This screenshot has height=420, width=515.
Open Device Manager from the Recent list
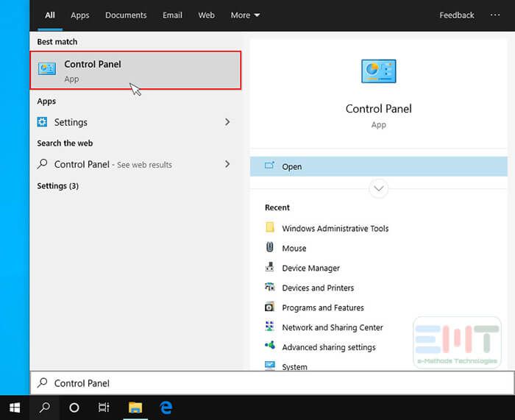coord(310,268)
